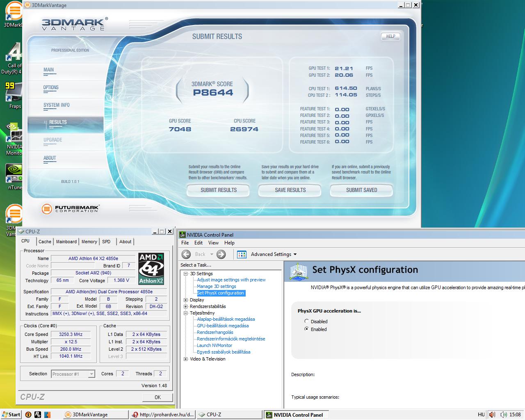Collapse the 3D Settings tree node
The height and width of the screenshot is (420, 525).
click(186, 274)
